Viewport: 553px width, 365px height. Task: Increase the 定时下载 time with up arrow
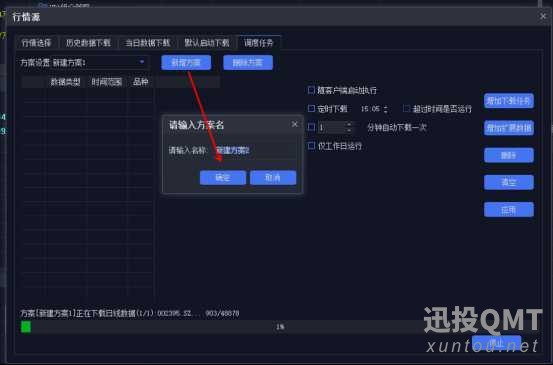point(386,107)
